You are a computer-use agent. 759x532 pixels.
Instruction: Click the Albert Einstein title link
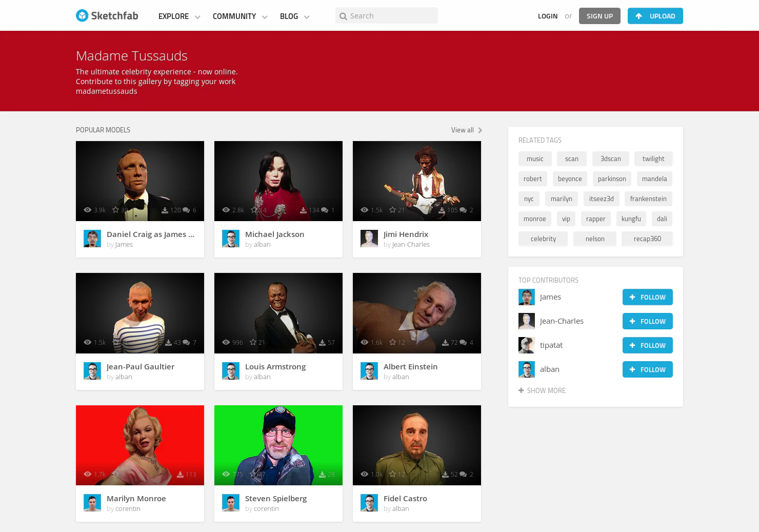coord(410,367)
